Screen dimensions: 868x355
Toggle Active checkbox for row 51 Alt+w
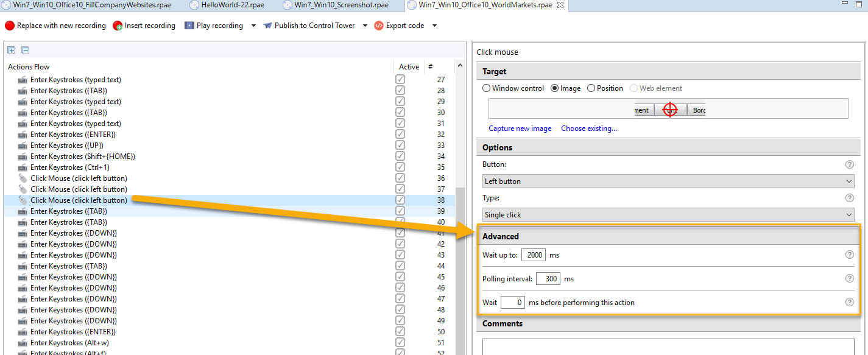coord(400,343)
